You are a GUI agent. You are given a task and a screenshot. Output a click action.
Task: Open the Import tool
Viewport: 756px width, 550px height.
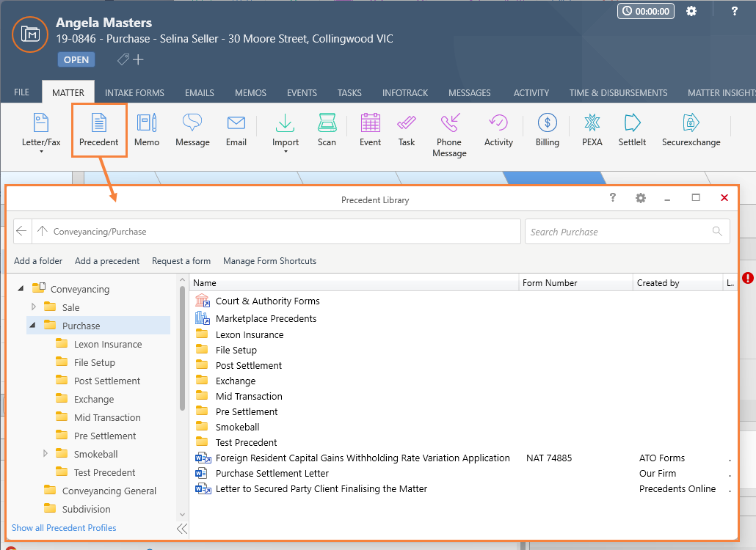pos(285,130)
